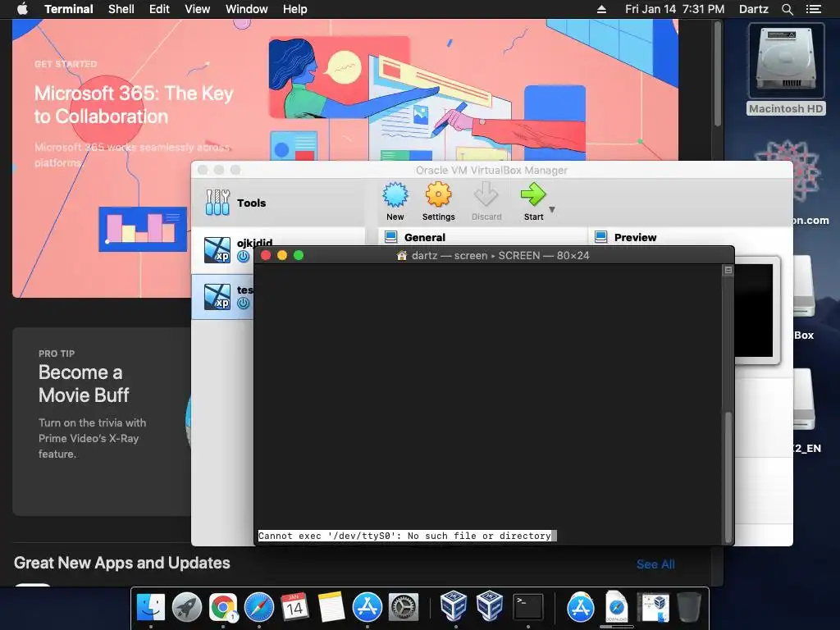Open the Become a Movie Buff card
Viewport: 840px width, 630px height.
[x=102, y=421]
